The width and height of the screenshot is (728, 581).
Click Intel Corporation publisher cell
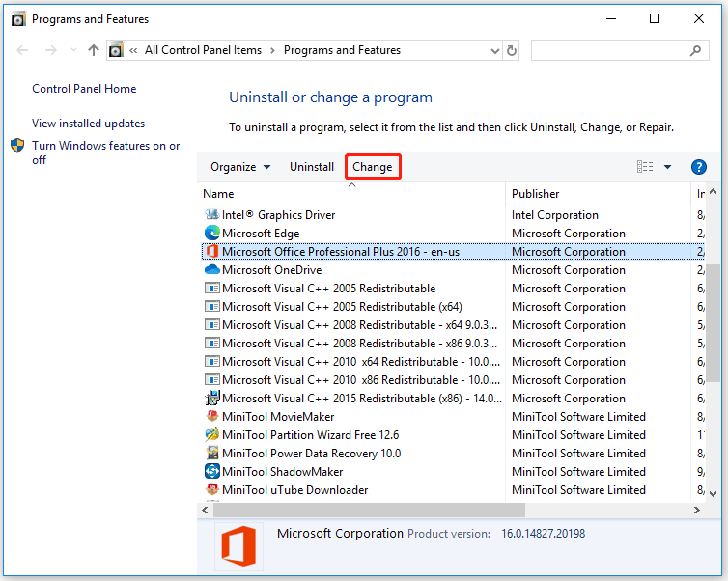pos(555,215)
